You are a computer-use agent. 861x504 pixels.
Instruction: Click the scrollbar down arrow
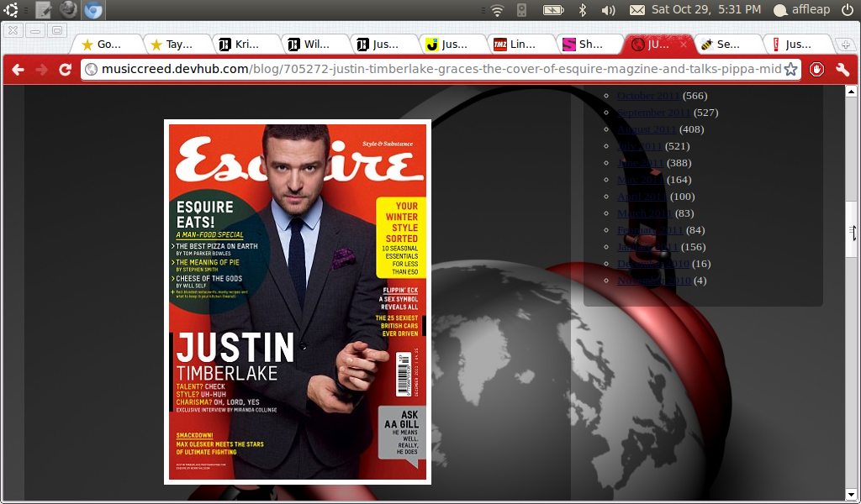pos(851,495)
